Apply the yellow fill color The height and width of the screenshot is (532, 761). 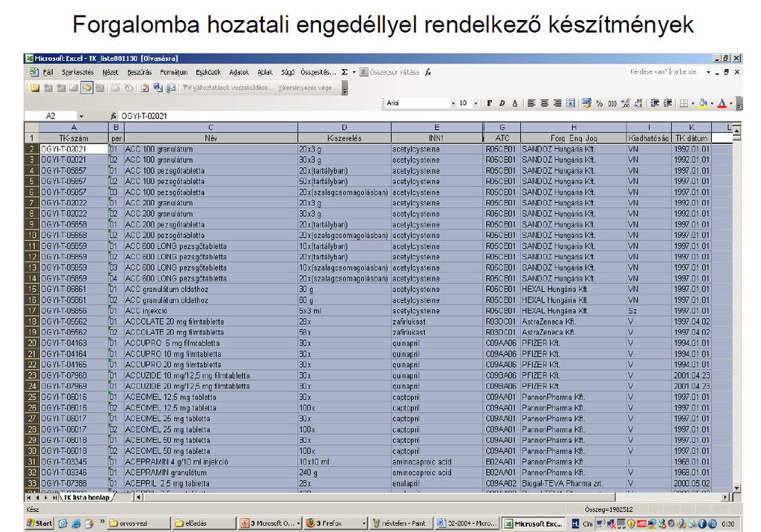click(703, 103)
